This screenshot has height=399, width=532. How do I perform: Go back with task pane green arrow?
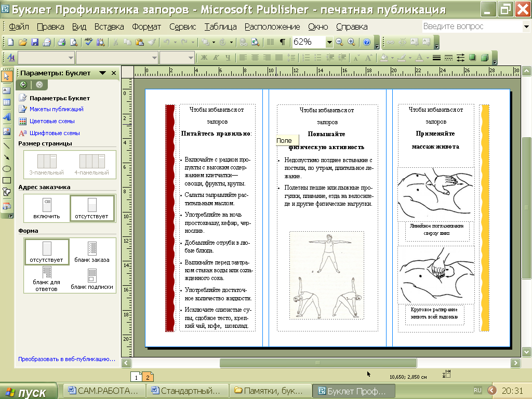23,85
